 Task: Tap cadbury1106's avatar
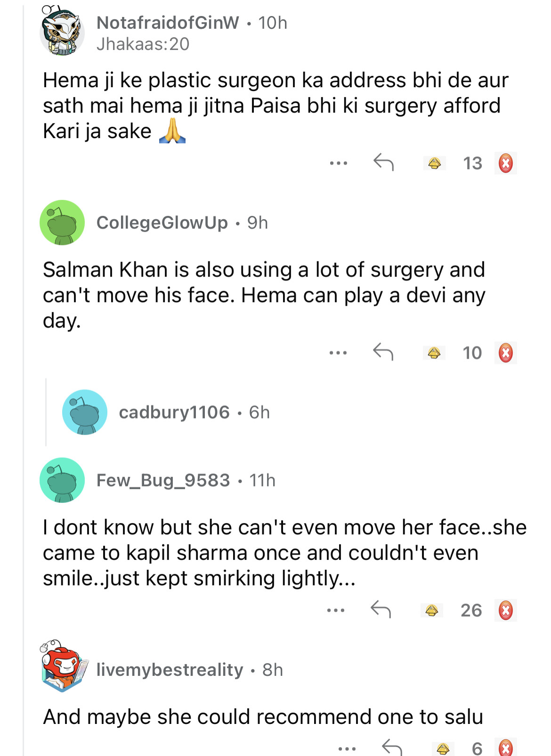pos(85,412)
